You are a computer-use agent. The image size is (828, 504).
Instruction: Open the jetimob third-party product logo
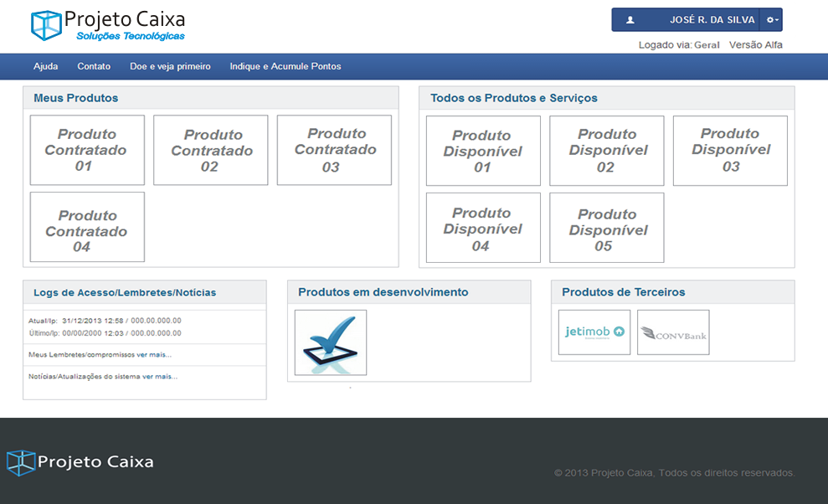pyautogui.click(x=594, y=332)
